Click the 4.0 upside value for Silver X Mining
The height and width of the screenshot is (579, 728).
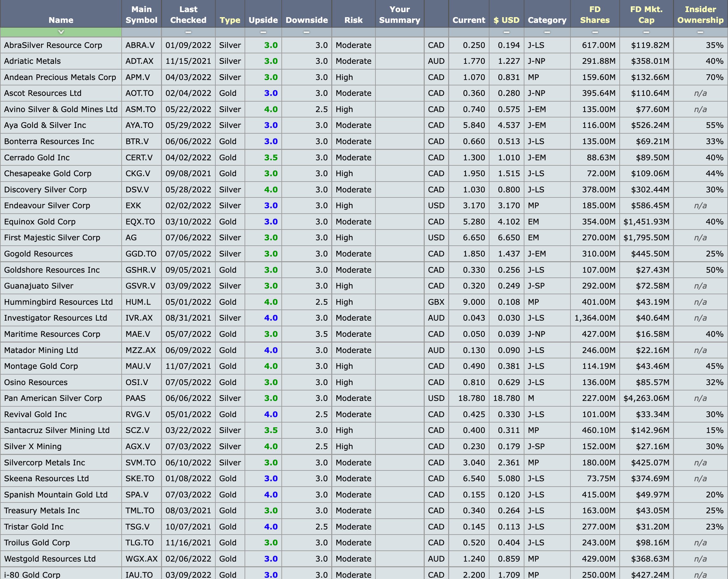(x=271, y=446)
